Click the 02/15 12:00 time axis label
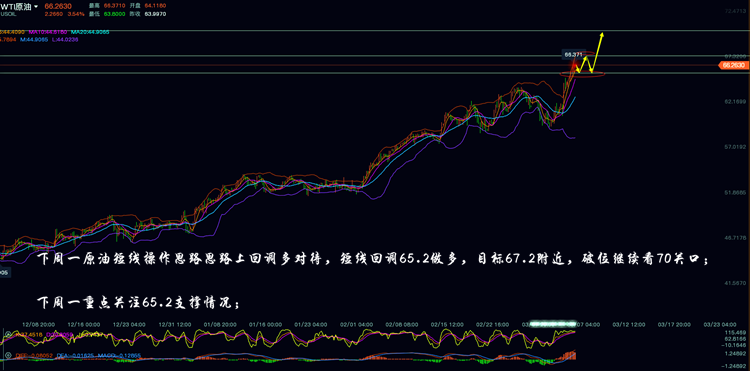The height and width of the screenshot is (371, 750). tap(447, 325)
